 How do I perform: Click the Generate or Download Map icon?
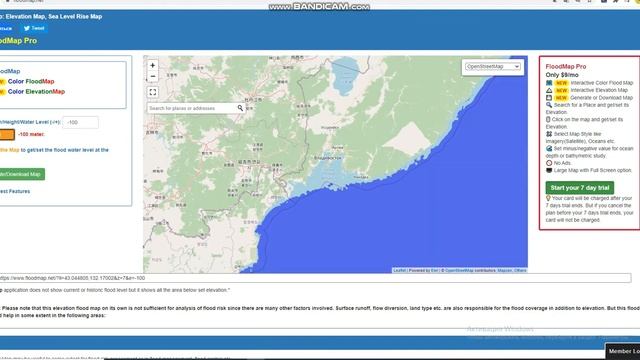pos(549,98)
